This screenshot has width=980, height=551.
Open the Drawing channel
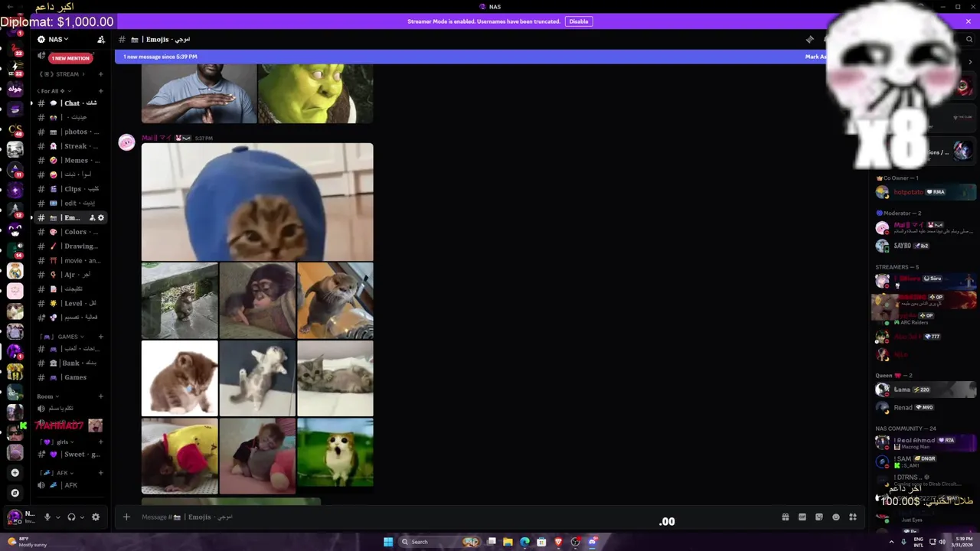70,246
